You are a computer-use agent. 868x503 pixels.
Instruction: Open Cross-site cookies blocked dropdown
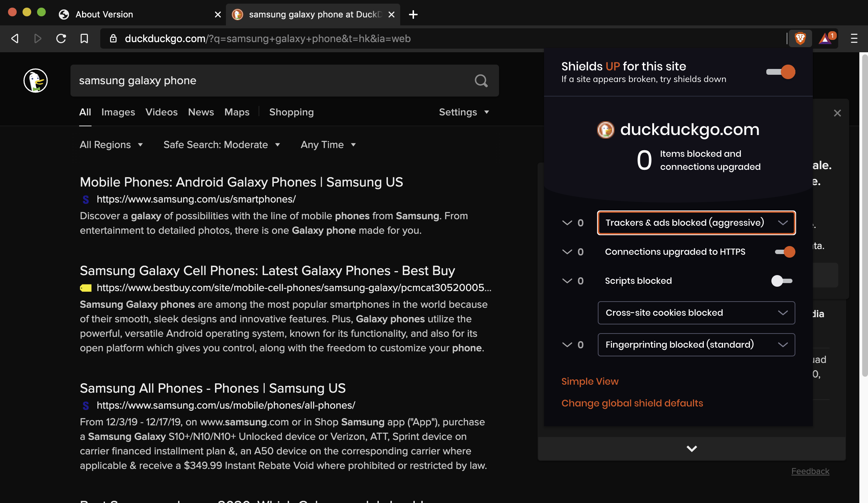(x=696, y=313)
